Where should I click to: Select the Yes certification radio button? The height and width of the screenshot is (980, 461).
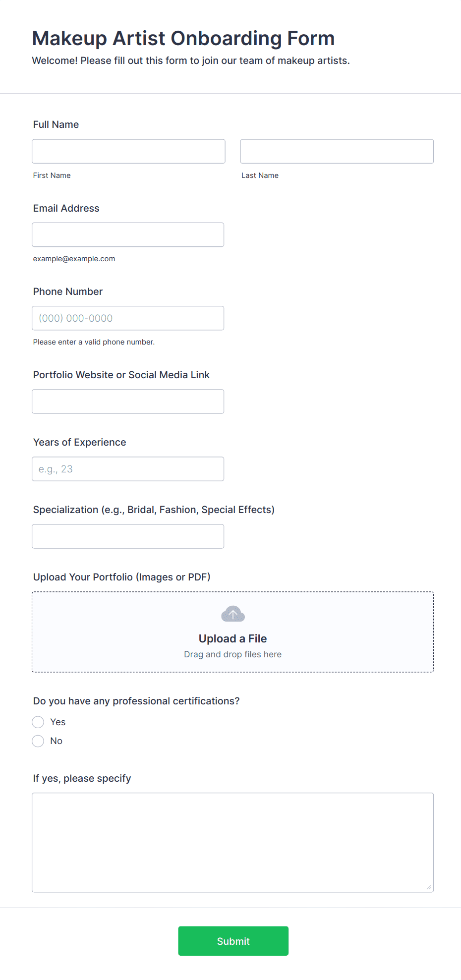click(38, 722)
